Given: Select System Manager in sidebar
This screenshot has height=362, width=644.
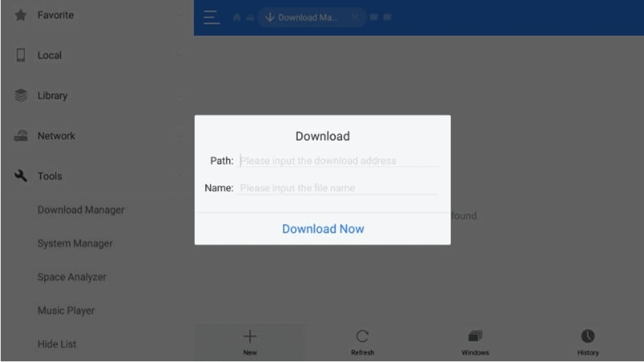Looking at the screenshot, I should 75,244.
